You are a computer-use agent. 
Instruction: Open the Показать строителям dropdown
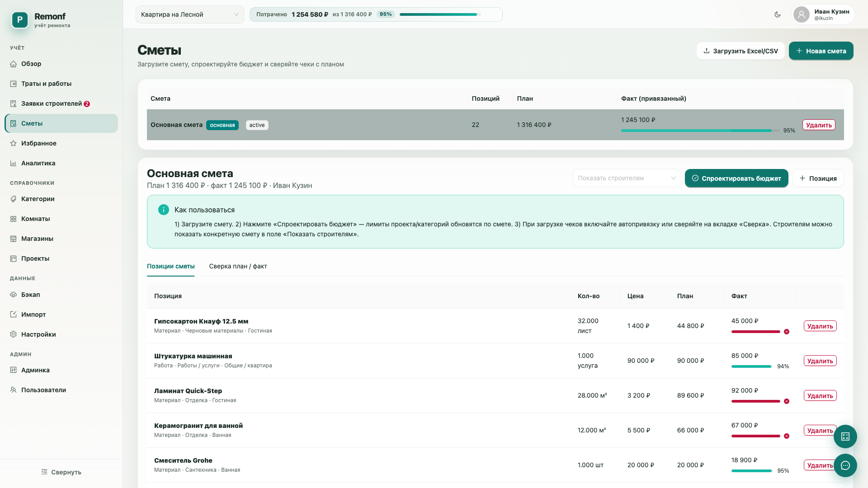click(627, 178)
